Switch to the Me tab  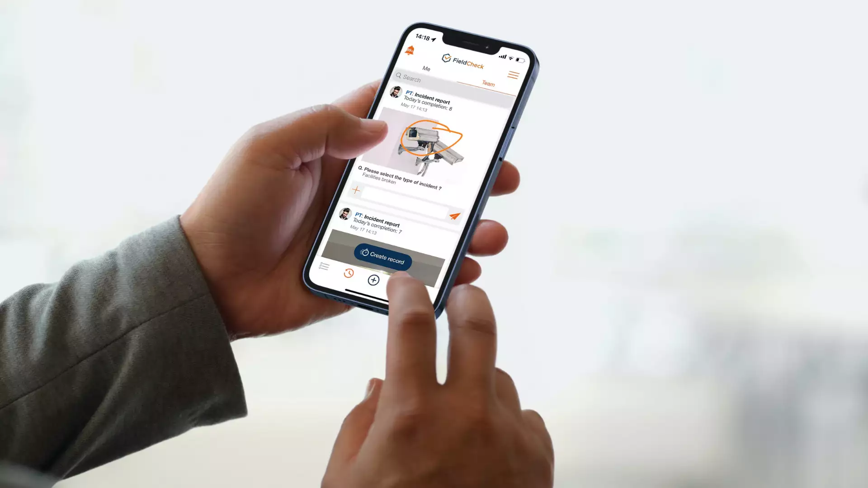426,69
